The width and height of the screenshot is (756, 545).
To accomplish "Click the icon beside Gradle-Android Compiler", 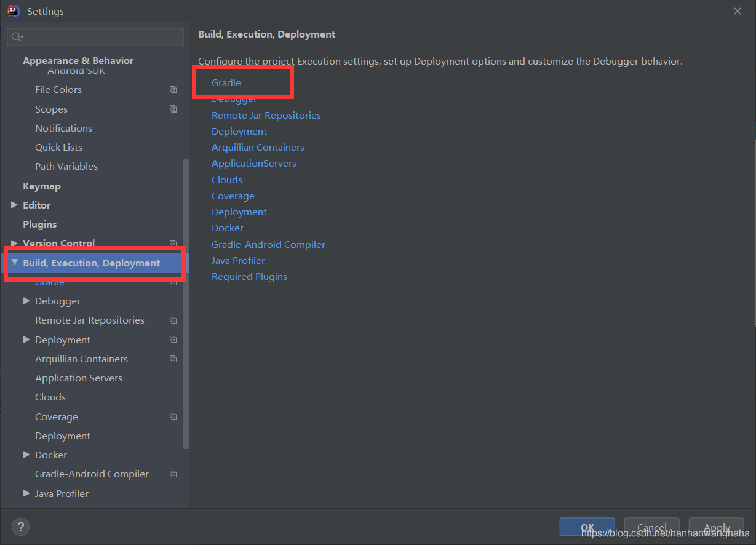I will (x=173, y=474).
